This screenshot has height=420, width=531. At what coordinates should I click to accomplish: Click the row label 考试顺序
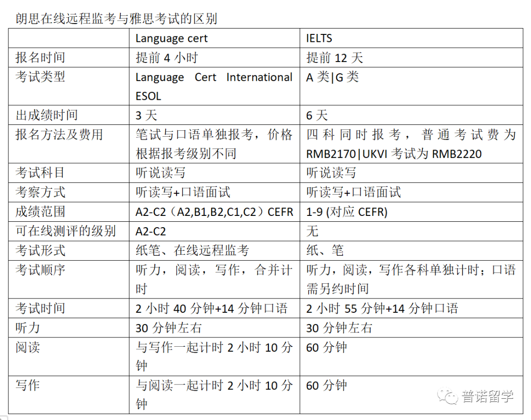coord(40,270)
